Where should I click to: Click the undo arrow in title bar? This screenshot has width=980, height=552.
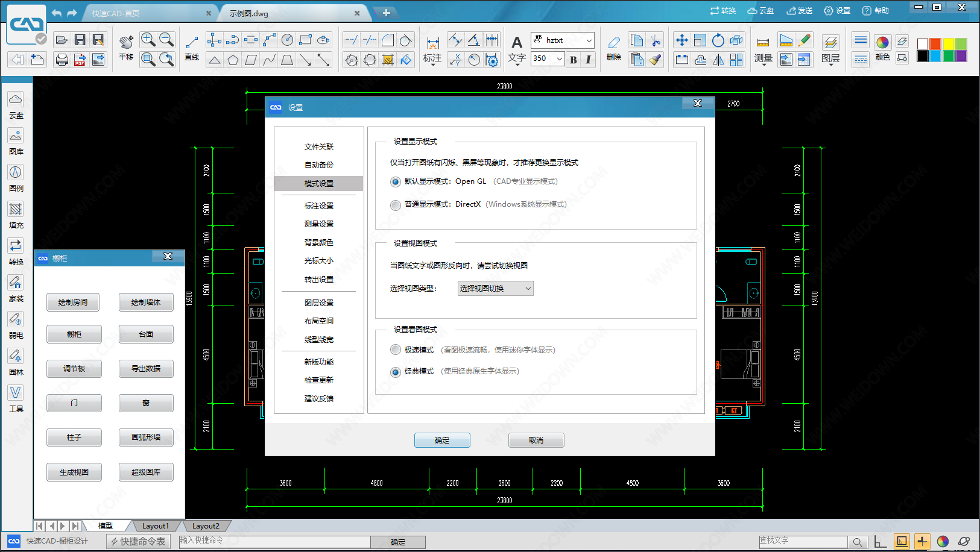click(57, 13)
